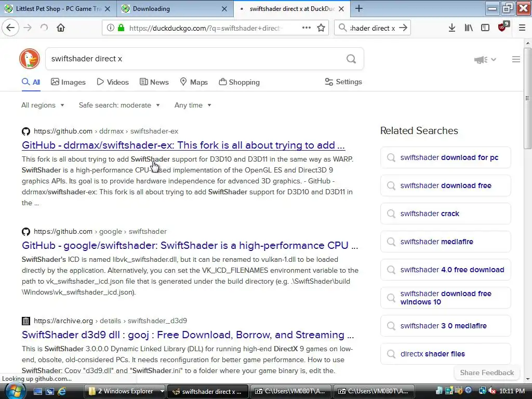Click the green padlock security icon
Image resolution: width=532 pixels, height=399 pixels.
coord(121,28)
